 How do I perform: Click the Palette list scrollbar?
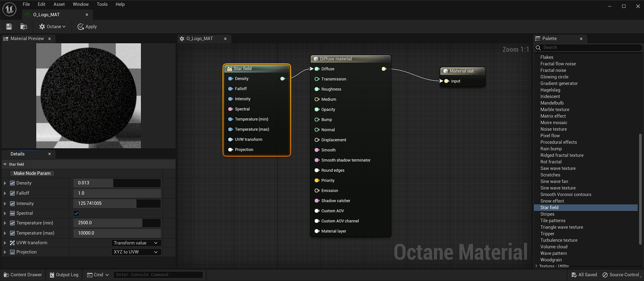(640, 189)
